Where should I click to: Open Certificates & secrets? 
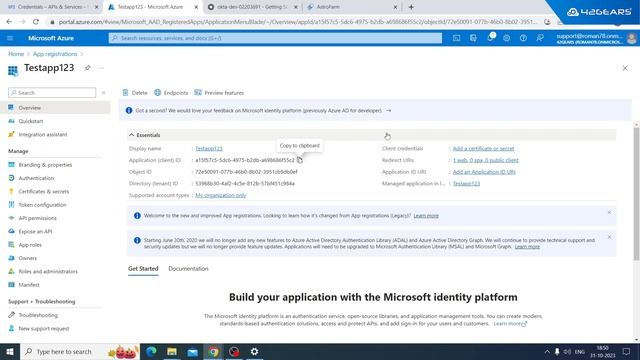43,191
